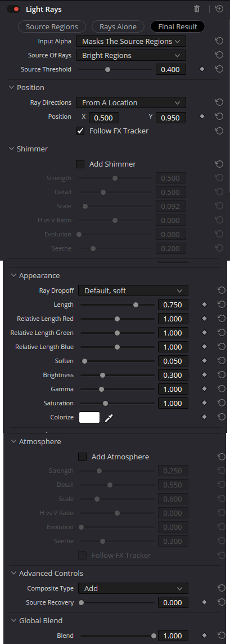Reset the Blend value
Screen dimensions: 230x644
pos(222,636)
